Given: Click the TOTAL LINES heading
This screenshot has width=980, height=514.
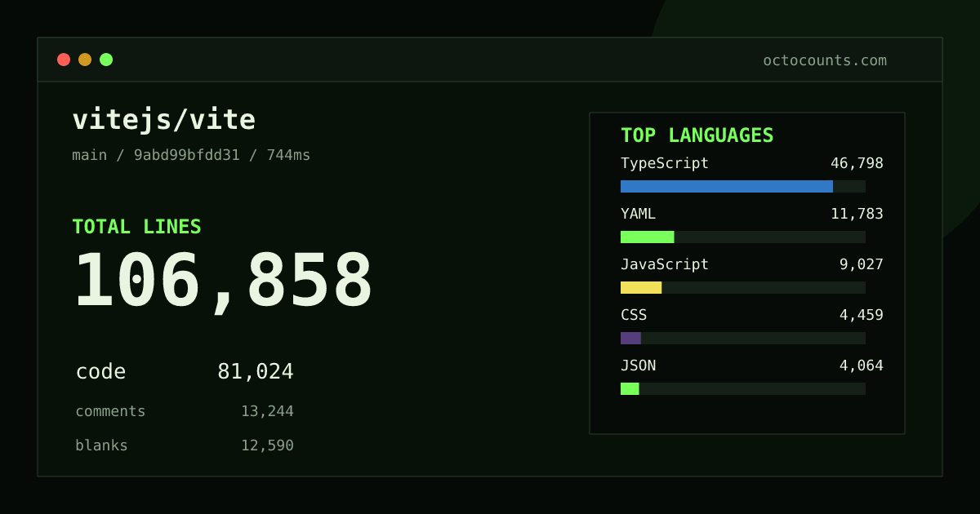Looking at the screenshot, I should (x=136, y=227).
